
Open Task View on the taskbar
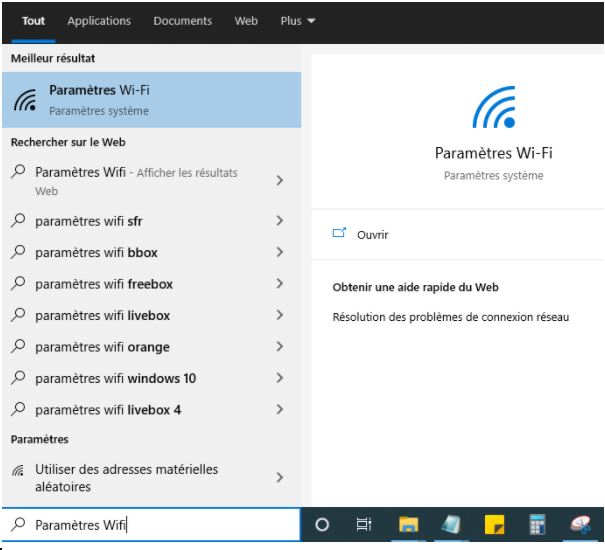point(363,524)
